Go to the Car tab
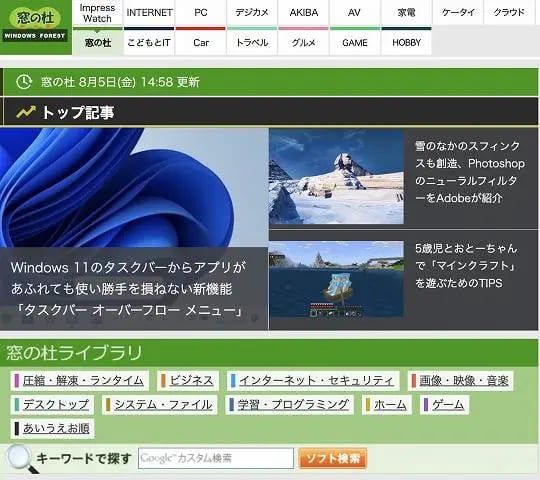 tap(200, 43)
